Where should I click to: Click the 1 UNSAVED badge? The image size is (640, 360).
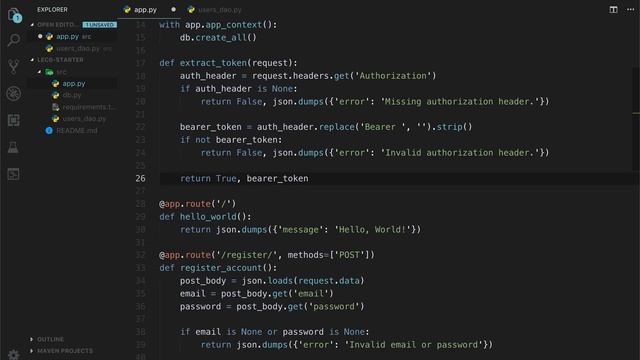[x=100, y=25]
